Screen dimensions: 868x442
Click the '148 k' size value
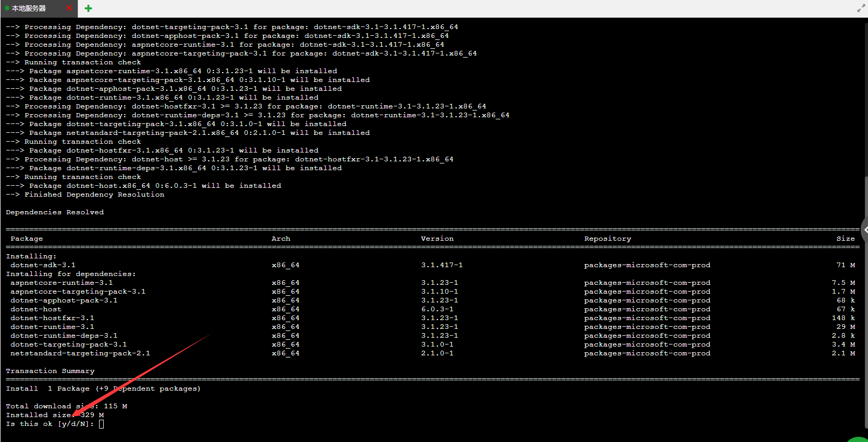[x=844, y=318]
